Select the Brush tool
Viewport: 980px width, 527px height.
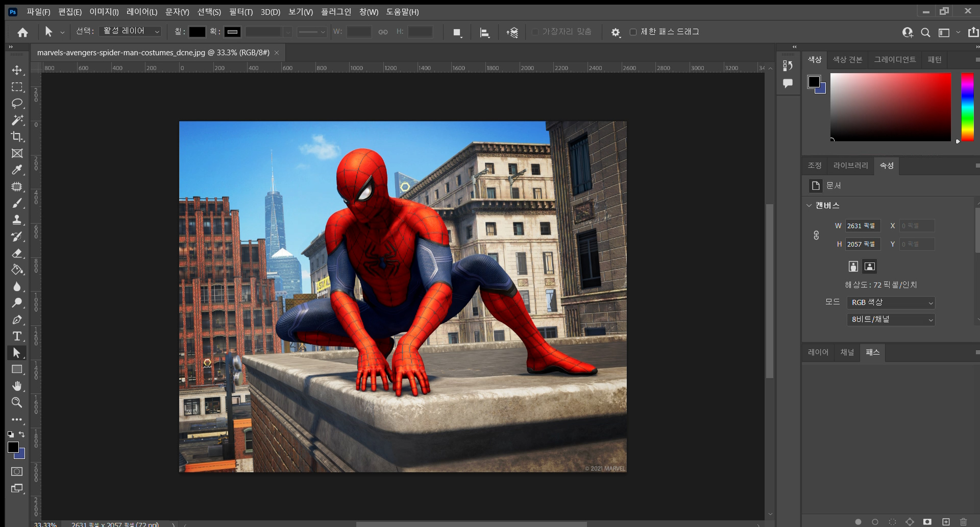[x=17, y=203]
